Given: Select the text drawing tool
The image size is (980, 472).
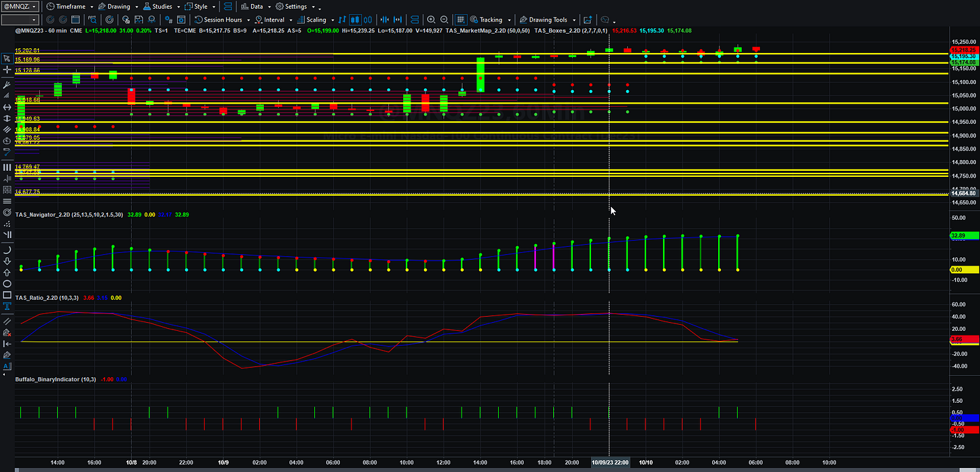Looking at the screenshot, I should pyautogui.click(x=7, y=305).
